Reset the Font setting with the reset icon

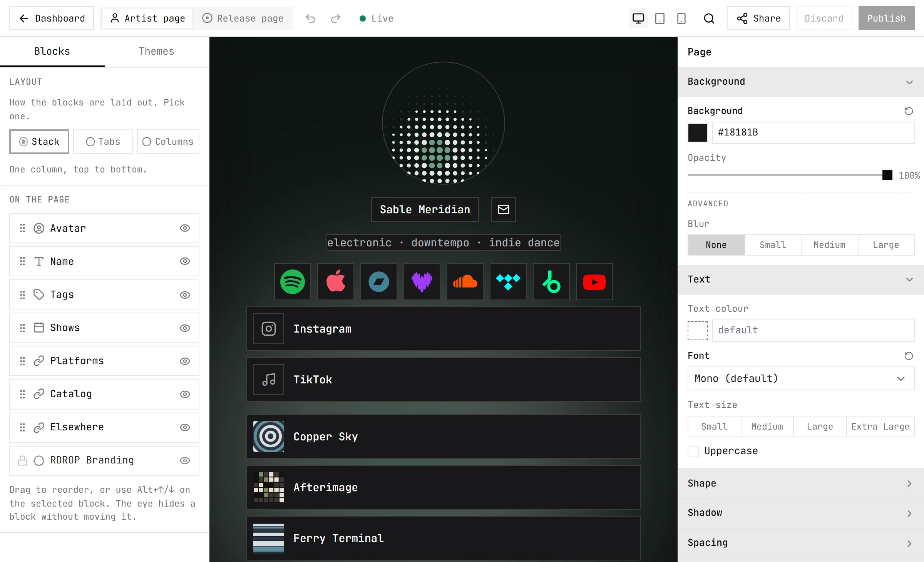[x=909, y=356]
